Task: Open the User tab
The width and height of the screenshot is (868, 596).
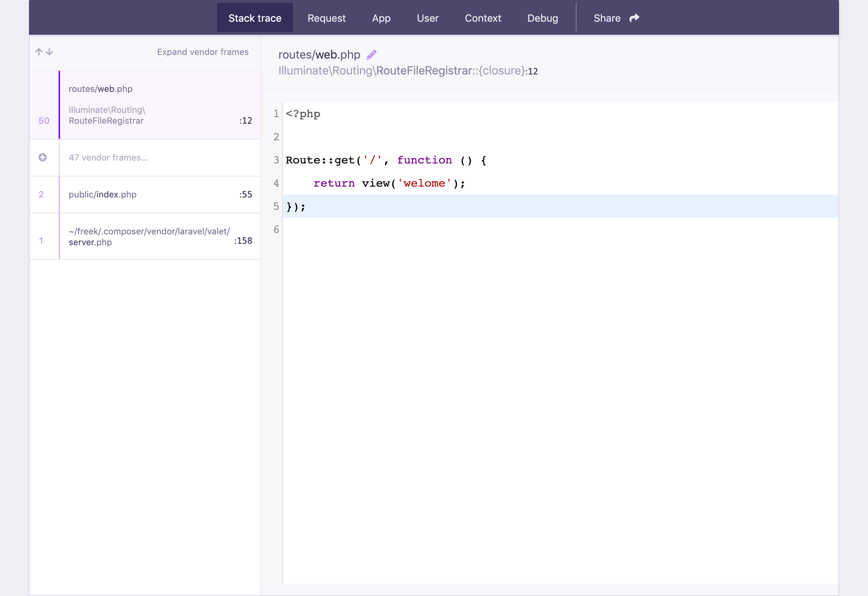Action: coord(427,18)
